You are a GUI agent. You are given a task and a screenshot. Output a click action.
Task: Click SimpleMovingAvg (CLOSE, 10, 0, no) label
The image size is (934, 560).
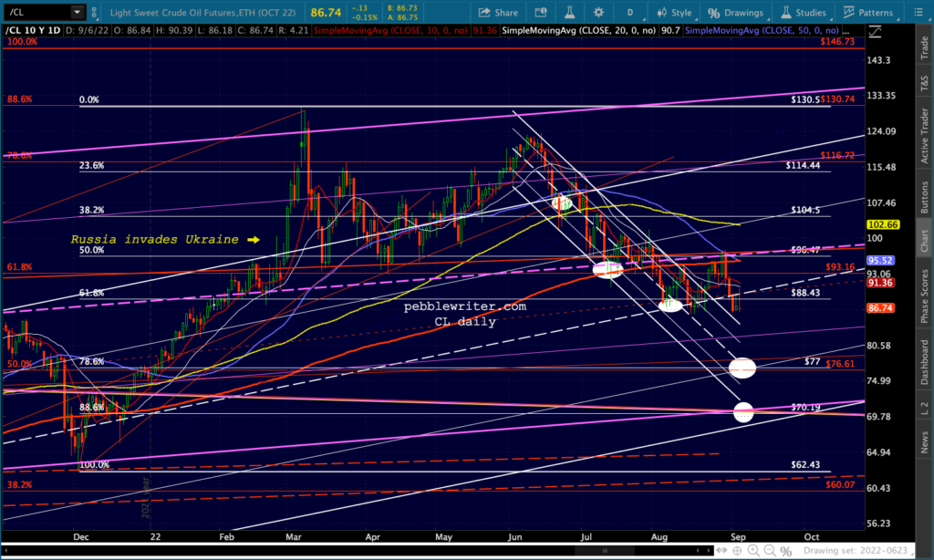pos(390,30)
